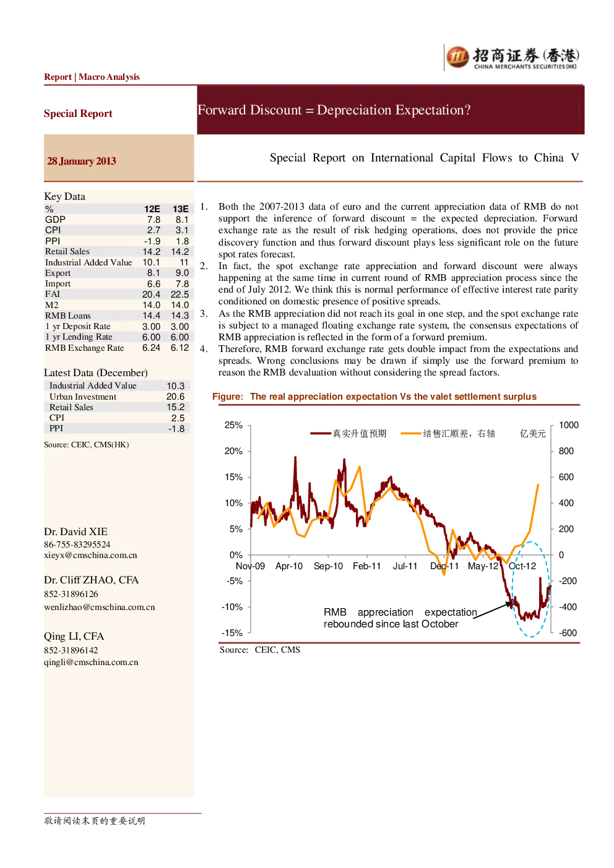614x868 pixels.
Task: Select 'Source: CEIC, CMS' below the chart
Action: click(x=260, y=650)
